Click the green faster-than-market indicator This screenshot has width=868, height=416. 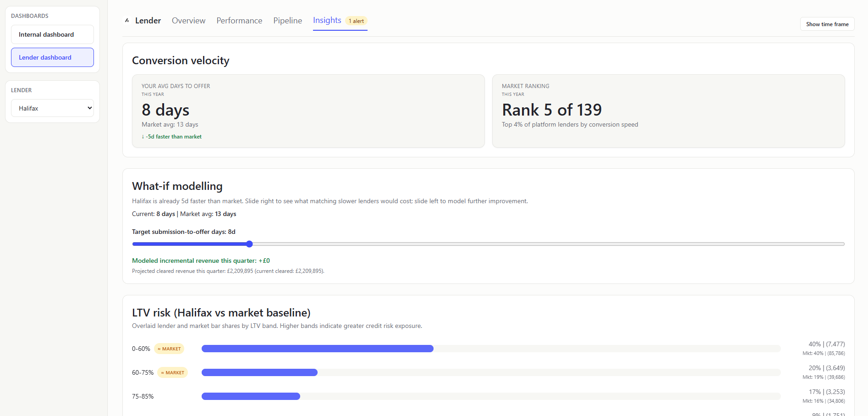tap(171, 136)
